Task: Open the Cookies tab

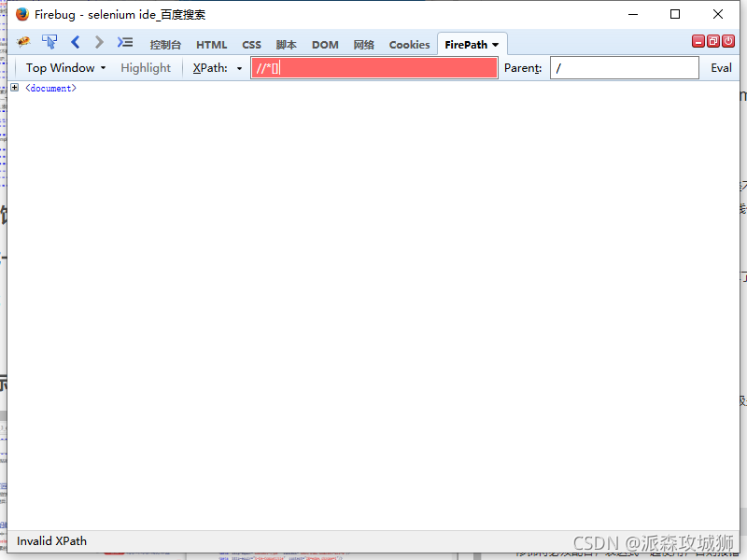Action: pos(409,45)
